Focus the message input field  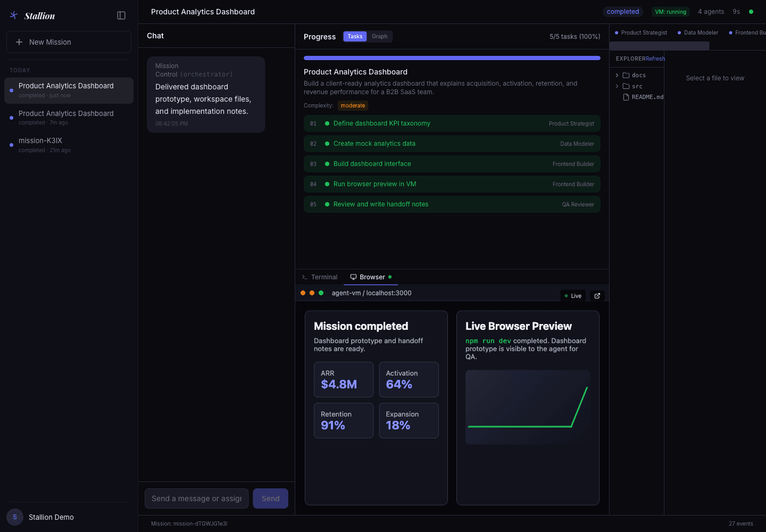197,498
